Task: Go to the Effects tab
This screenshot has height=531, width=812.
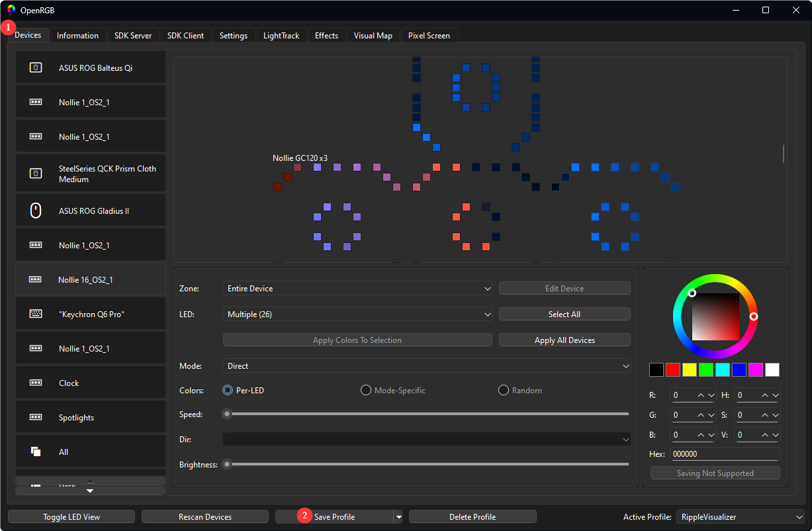Action: [326, 36]
